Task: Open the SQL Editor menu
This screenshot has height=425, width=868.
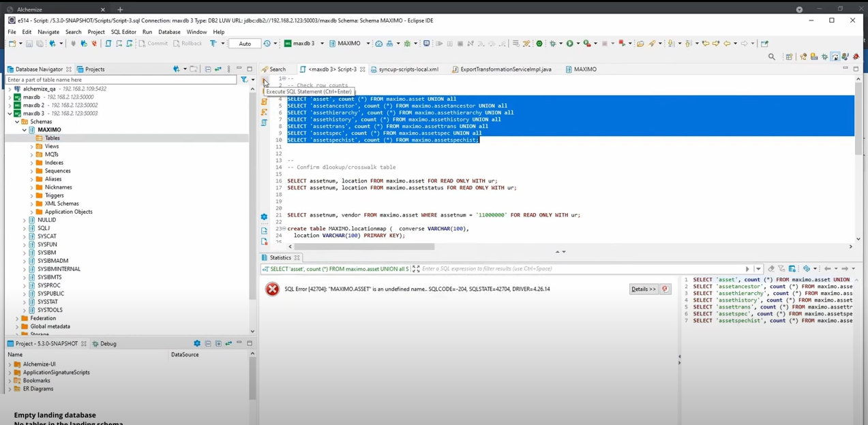Action: 123,32
